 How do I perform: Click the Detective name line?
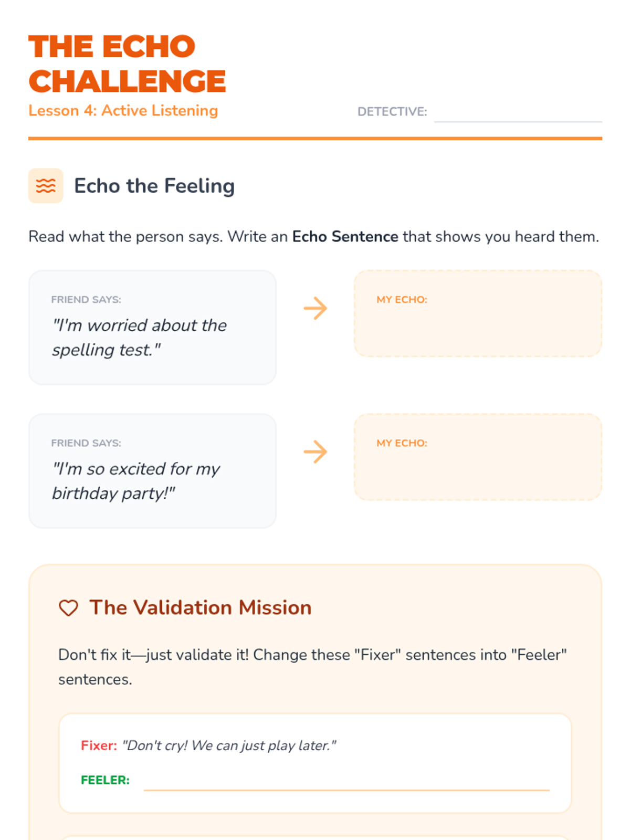[x=518, y=113]
